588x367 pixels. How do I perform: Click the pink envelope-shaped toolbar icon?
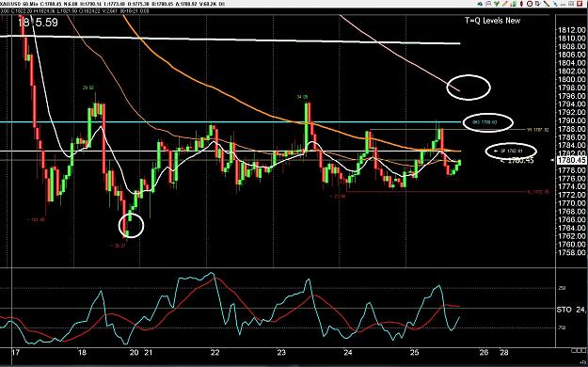(x=488, y=4)
